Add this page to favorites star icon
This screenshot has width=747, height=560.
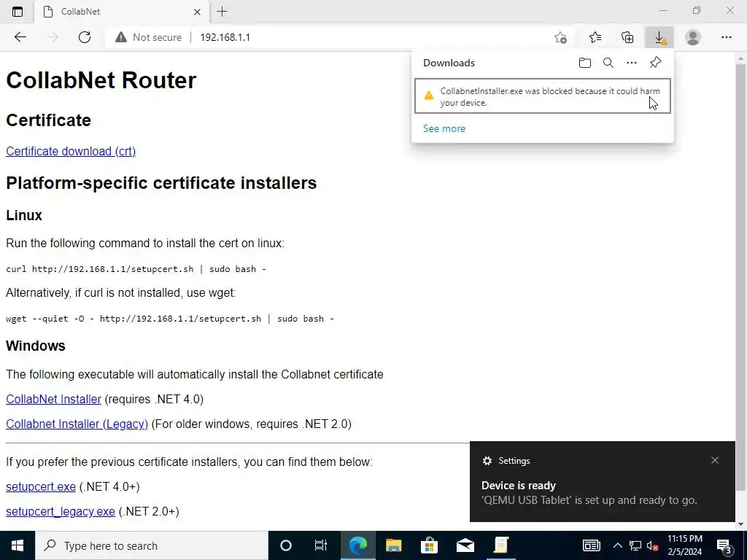[561, 37]
